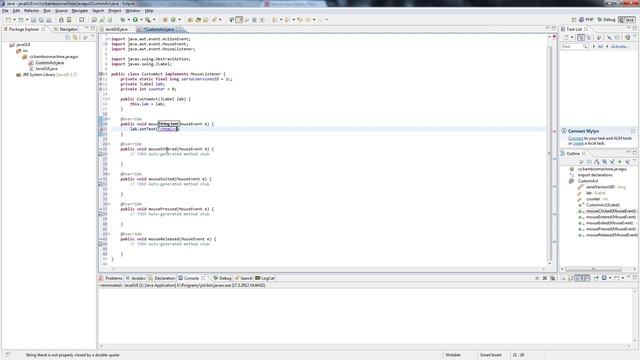Toggle Focus on Workweek in Task List
Viewport: 640px width, 360px height.
click(x=598, y=37)
